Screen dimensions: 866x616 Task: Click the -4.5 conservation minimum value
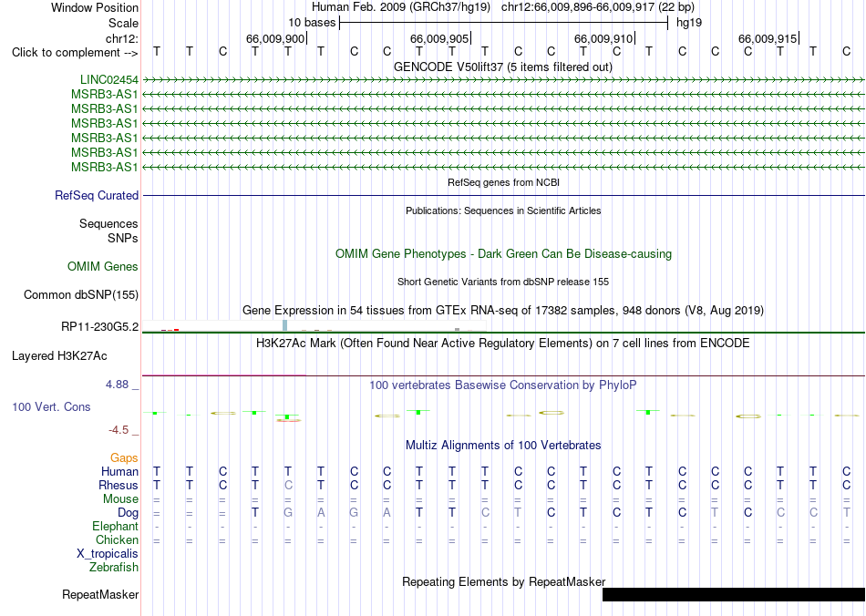pyautogui.click(x=119, y=430)
